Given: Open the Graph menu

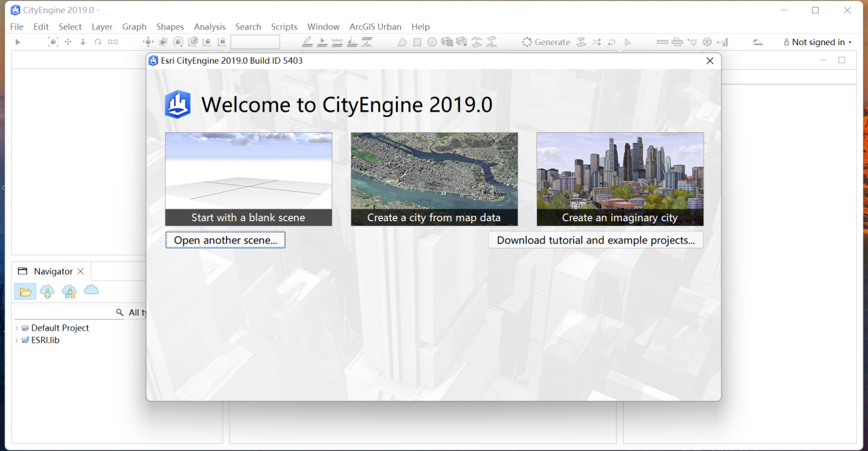Looking at the screenshot, I should tap(134, 27).
